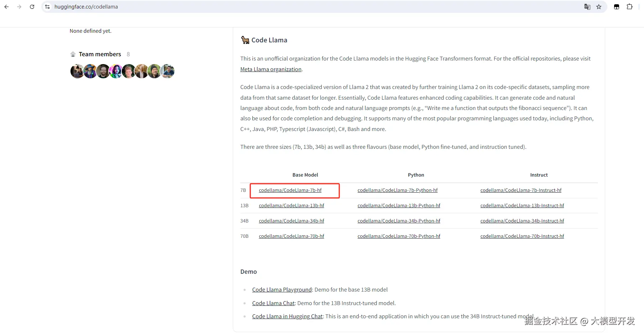
Task: Click the Team members heading
Action: (x=100, y=54)
